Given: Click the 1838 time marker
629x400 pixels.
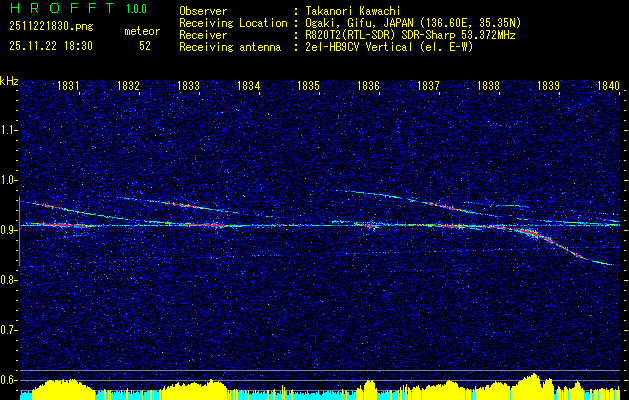Looking at the screenshot, I should (488, 87).
